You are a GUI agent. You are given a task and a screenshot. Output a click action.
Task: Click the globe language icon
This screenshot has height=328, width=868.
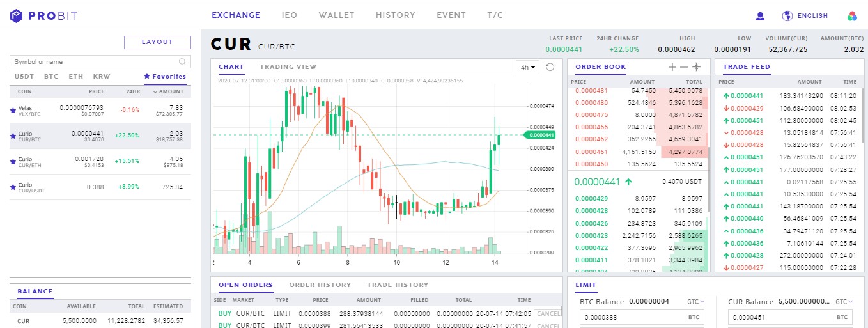(787, 16)
